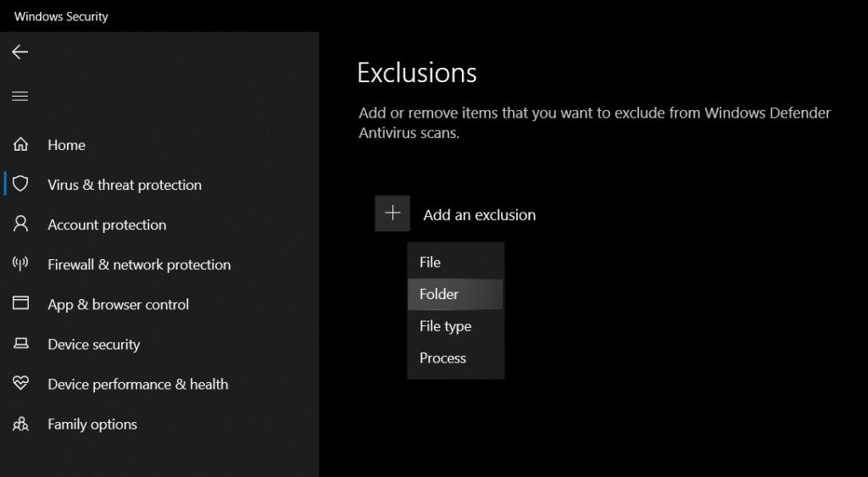Click the App & browser control window icon

(20, 303)
